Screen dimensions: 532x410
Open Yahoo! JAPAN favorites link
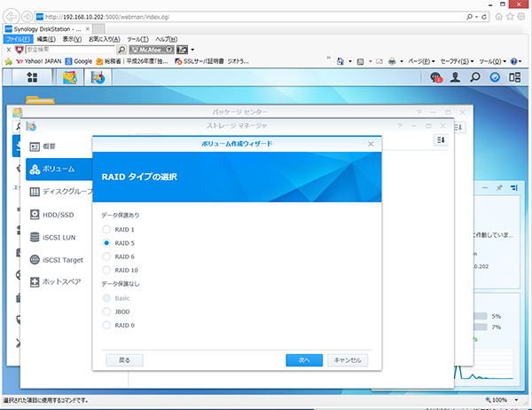pos(39,61)
